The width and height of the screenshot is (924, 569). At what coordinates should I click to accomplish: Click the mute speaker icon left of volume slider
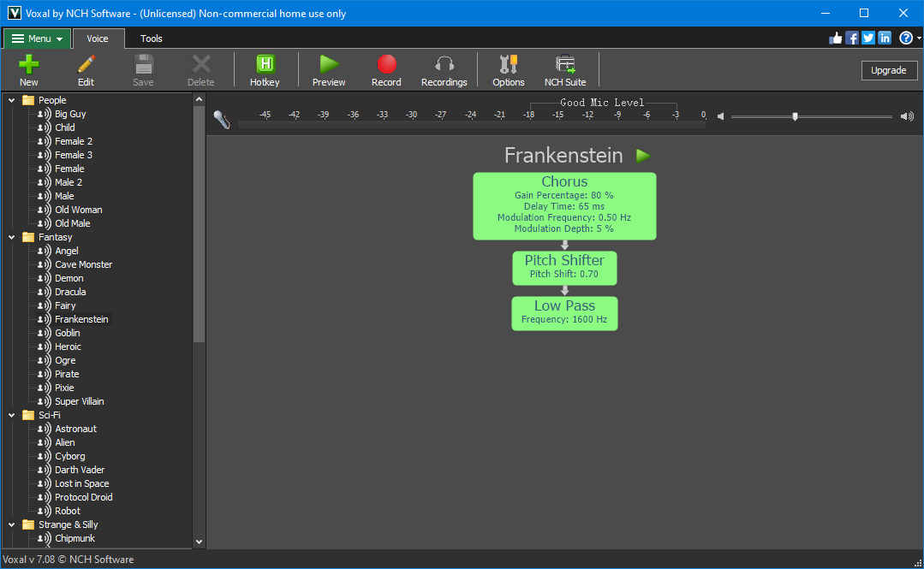point(721,116)
